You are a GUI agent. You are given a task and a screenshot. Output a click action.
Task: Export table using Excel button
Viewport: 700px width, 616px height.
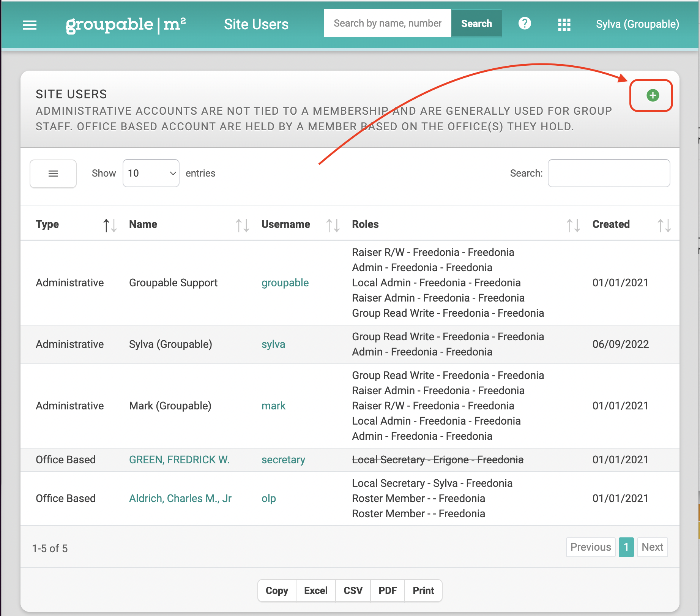(315, 591)
